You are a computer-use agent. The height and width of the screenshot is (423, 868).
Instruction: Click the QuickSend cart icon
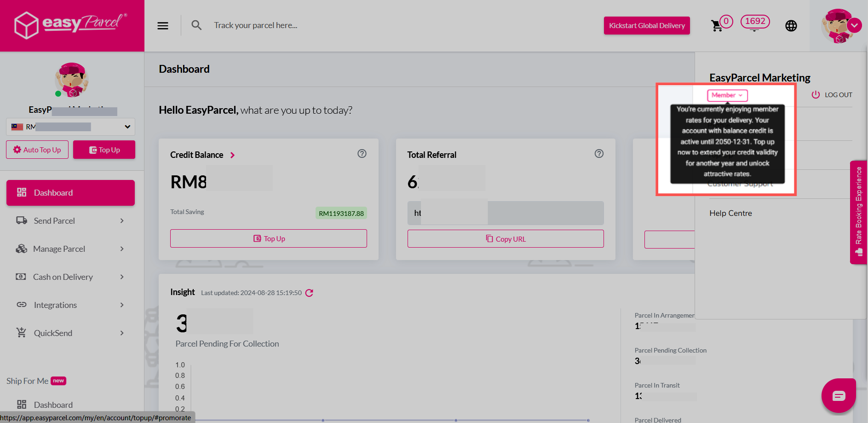pyautogui.click(x=22, y=332)
